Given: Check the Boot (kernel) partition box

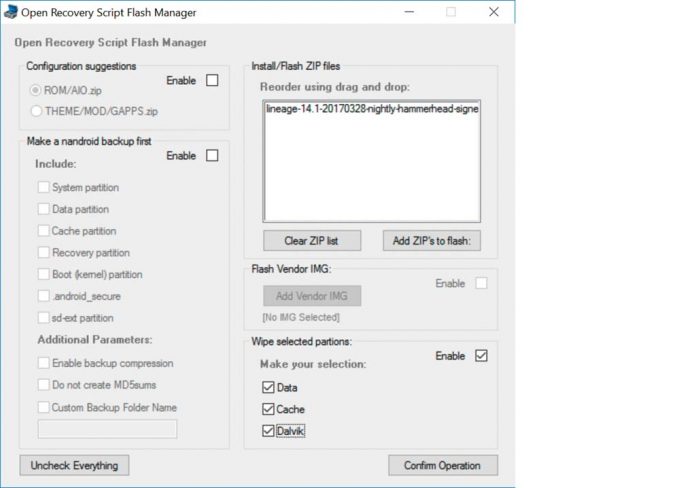Looking at the screenshot, I should (44, 274).
